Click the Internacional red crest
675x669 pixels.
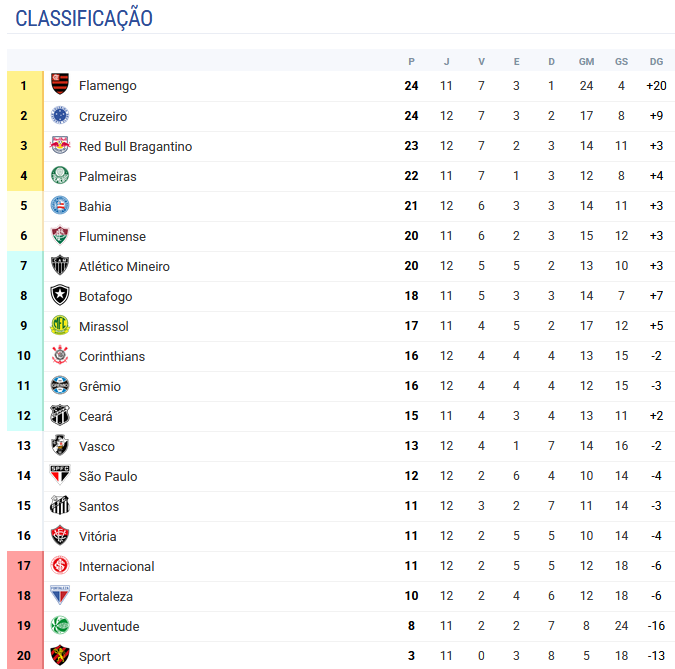60,565
